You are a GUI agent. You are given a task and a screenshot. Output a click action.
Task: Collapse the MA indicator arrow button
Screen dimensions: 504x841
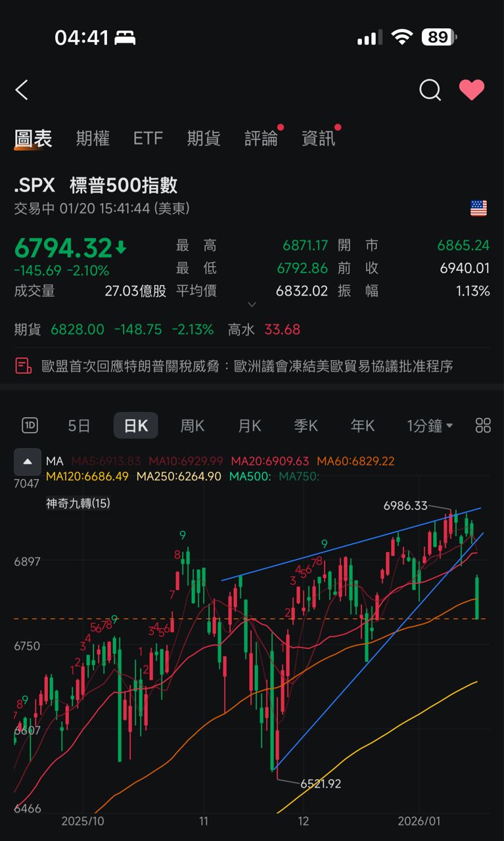coord(28,462)
